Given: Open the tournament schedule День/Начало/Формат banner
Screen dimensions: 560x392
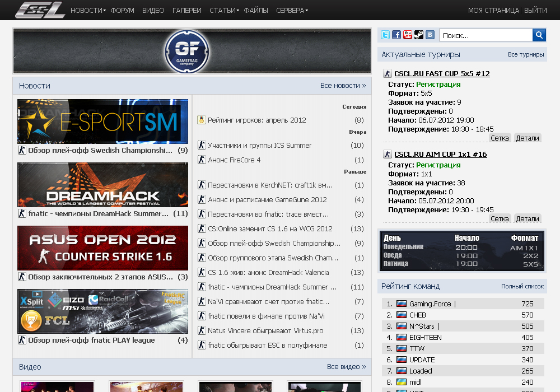Looking at the screenshot, I should tap(462, 251).
